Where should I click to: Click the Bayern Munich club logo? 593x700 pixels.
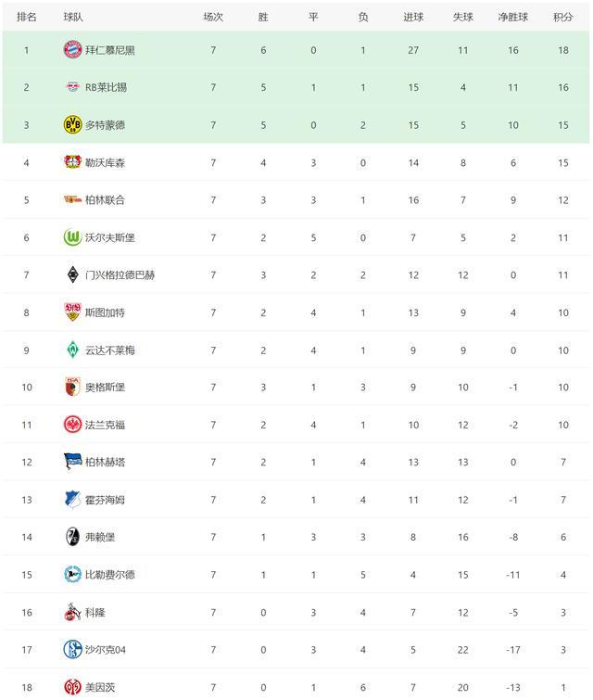point(72,49)
